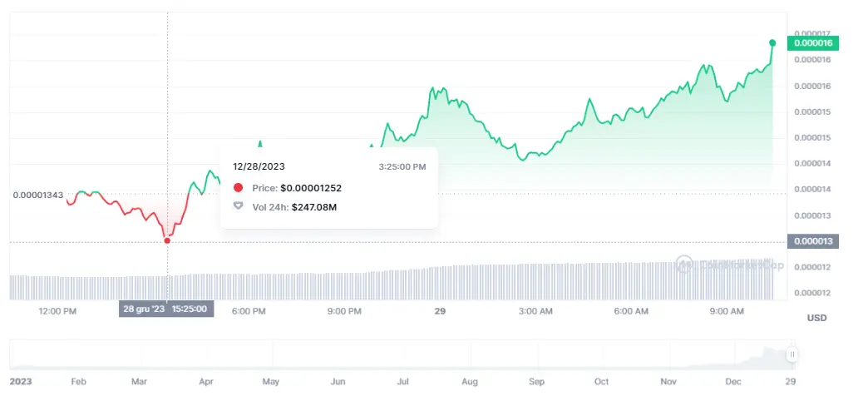This screenshot has height=401, width=868.
Task: Click the volume icon beside Vol 24h
Action: (239, 205)
